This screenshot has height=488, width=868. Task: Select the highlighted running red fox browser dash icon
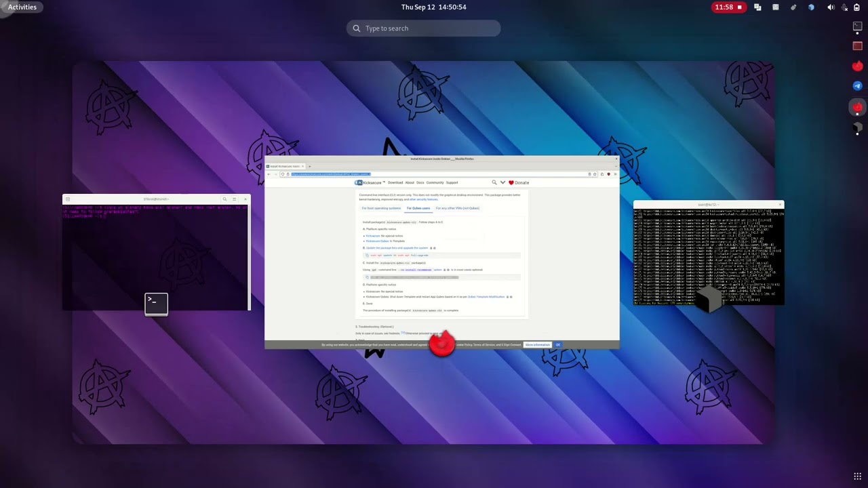tap(857, 107)
